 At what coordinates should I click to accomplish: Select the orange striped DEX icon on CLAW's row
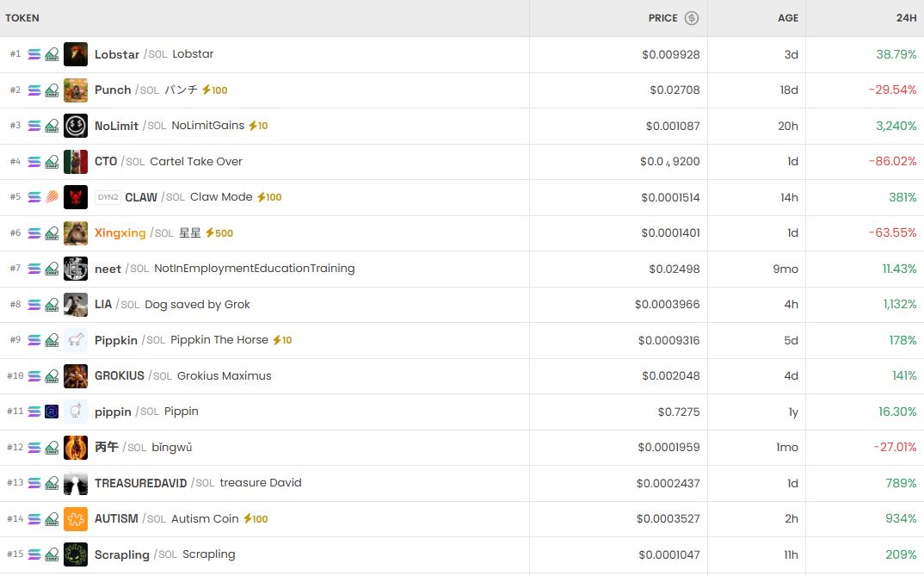(52, 197)
